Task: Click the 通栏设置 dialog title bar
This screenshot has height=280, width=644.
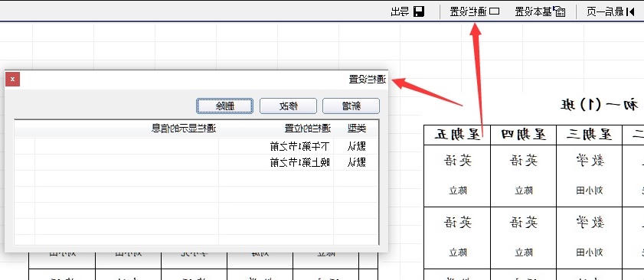Action: (x=196, y=80)
